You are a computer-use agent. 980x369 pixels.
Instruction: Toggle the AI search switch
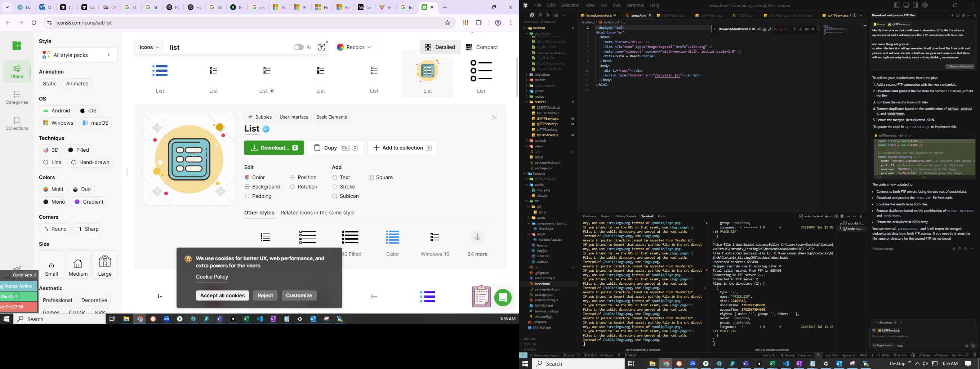(298, 47)
